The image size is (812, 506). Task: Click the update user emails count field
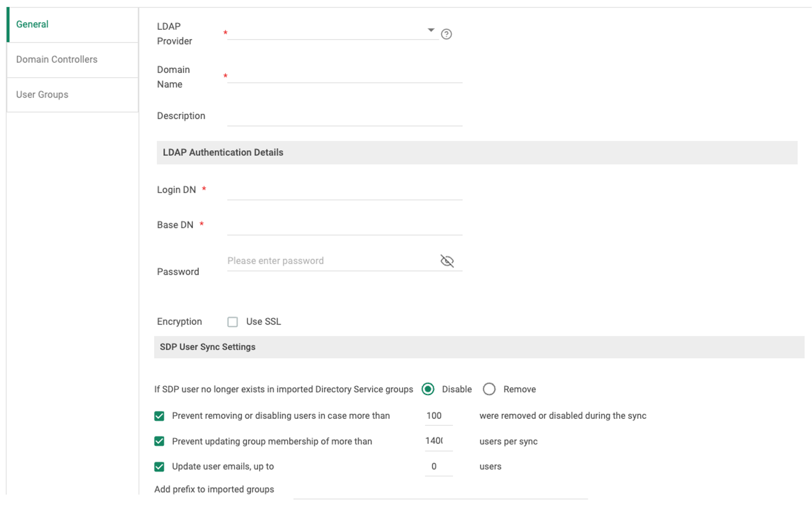(438, 467)
